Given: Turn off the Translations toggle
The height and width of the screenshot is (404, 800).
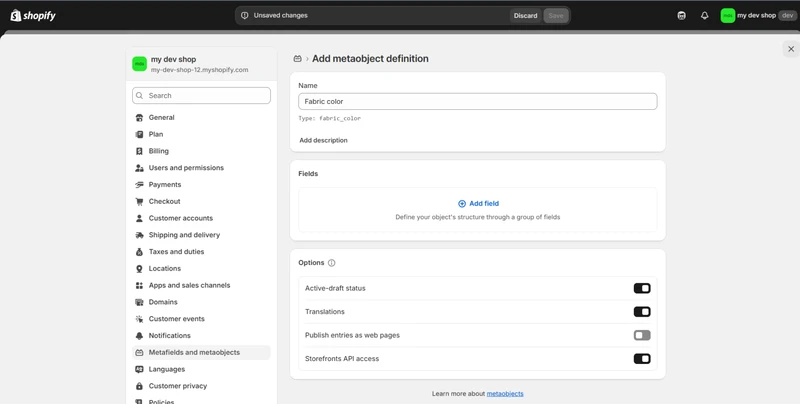Looking at the screenshot, I should point(642,312).
